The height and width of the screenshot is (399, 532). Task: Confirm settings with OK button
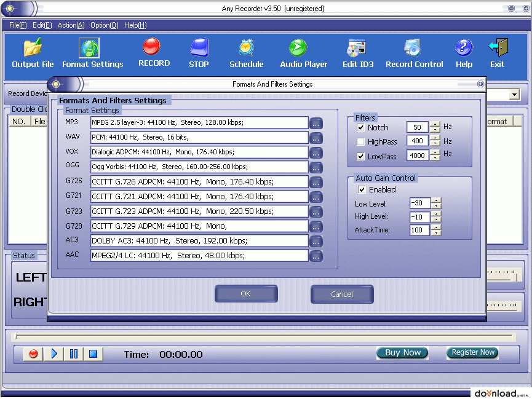(246, 294)
